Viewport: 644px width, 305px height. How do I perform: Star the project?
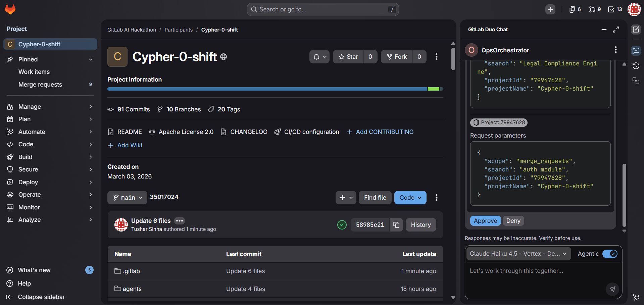point(348,57)
